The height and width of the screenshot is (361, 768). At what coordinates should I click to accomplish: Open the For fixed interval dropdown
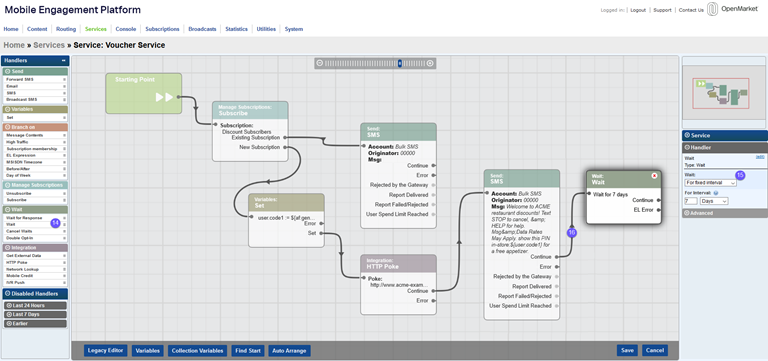point(710,183)
